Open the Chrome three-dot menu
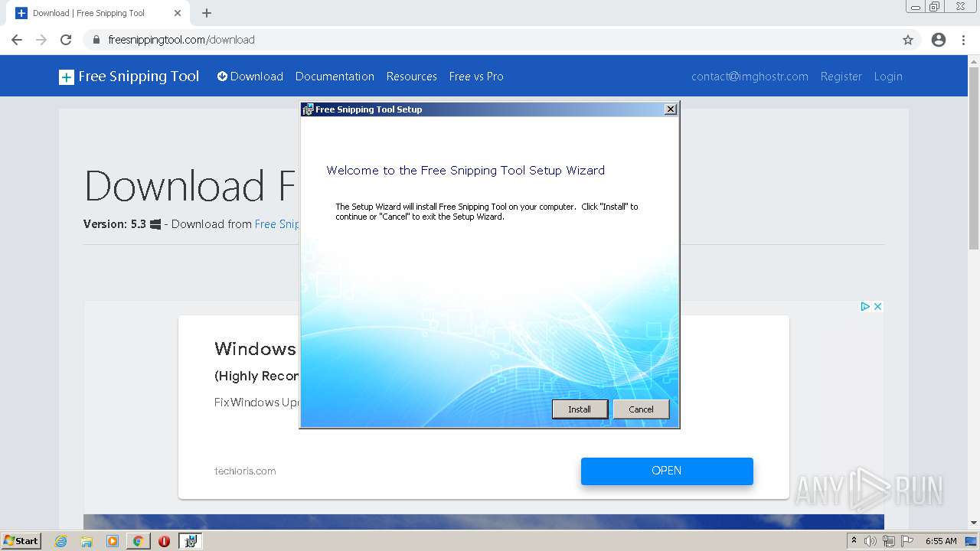Screen dimensions: 980x551 point(964,40)
